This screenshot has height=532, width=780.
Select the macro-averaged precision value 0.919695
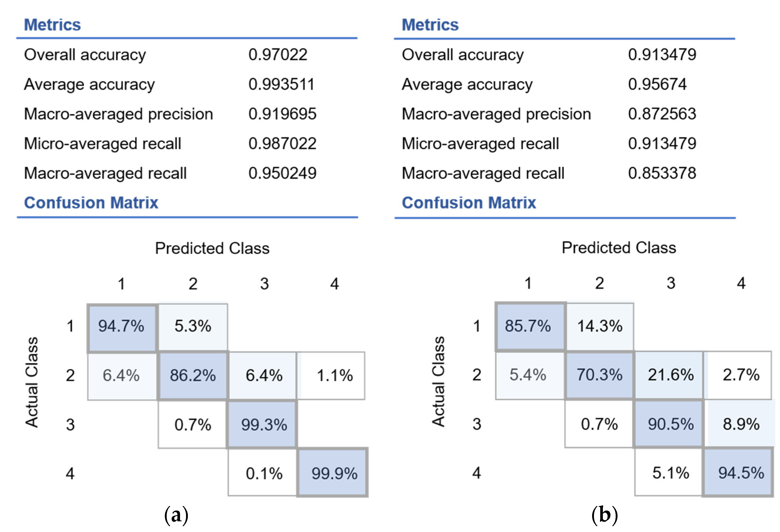[282, 114]
